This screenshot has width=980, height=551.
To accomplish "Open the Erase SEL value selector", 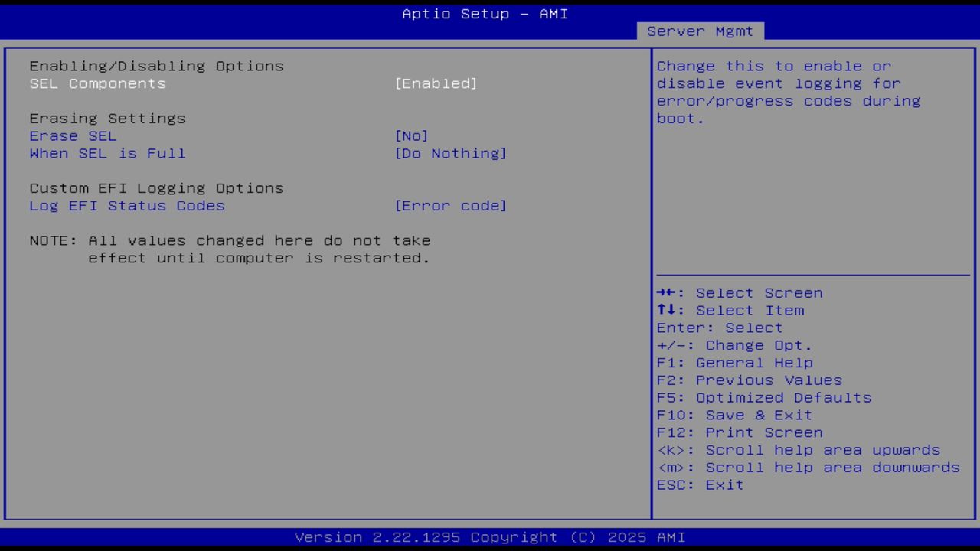I will click(412, 135).
